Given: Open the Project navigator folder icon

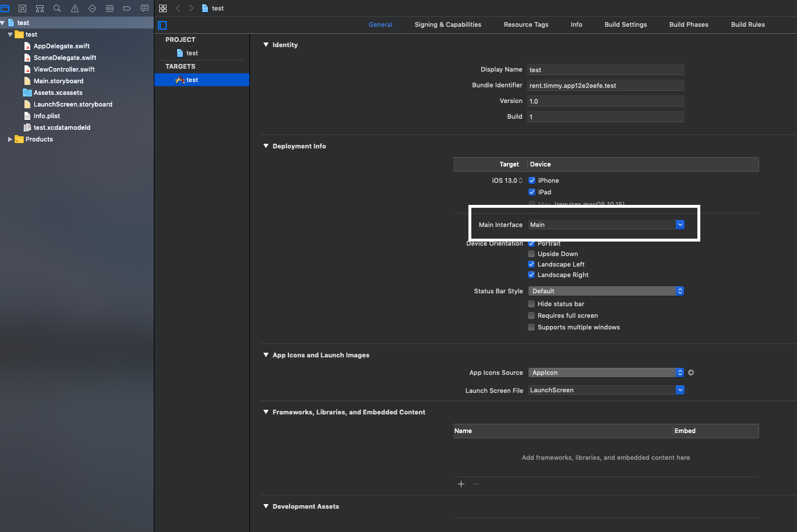Looking at the screenshot, I should coord(5,9).
